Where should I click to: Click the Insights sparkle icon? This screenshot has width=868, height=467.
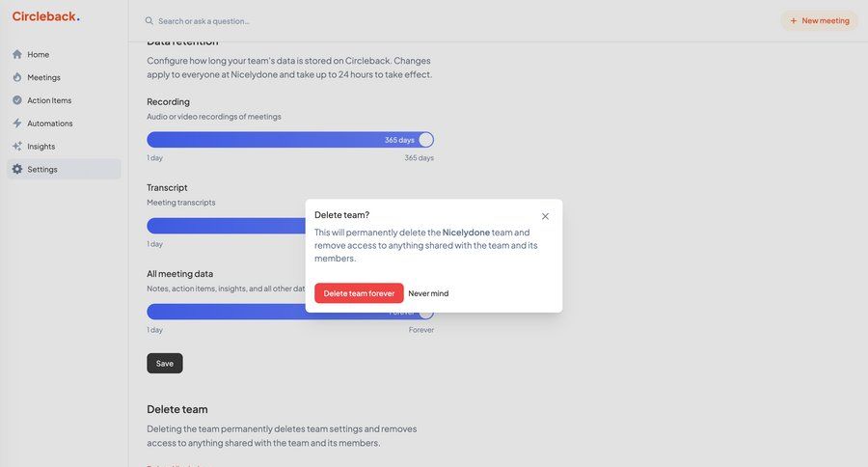pos(17,147)
